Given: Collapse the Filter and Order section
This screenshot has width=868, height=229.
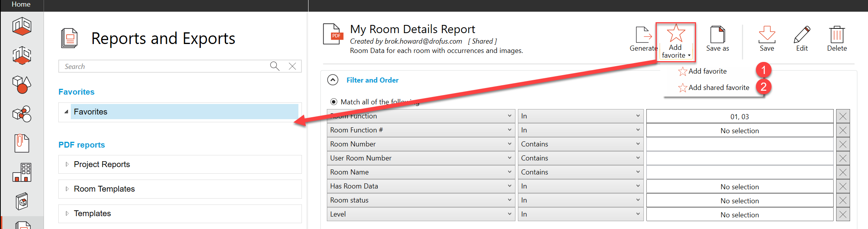Looking at the screenshot, I should click(x=333, y=80).
